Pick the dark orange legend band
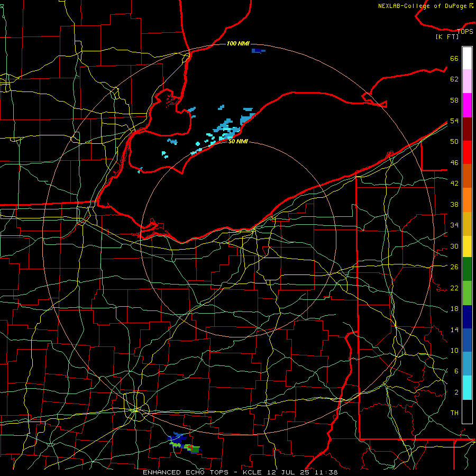The width and height of the screenshot is (476, 476). pyautogui.click(x=467, y=176)
